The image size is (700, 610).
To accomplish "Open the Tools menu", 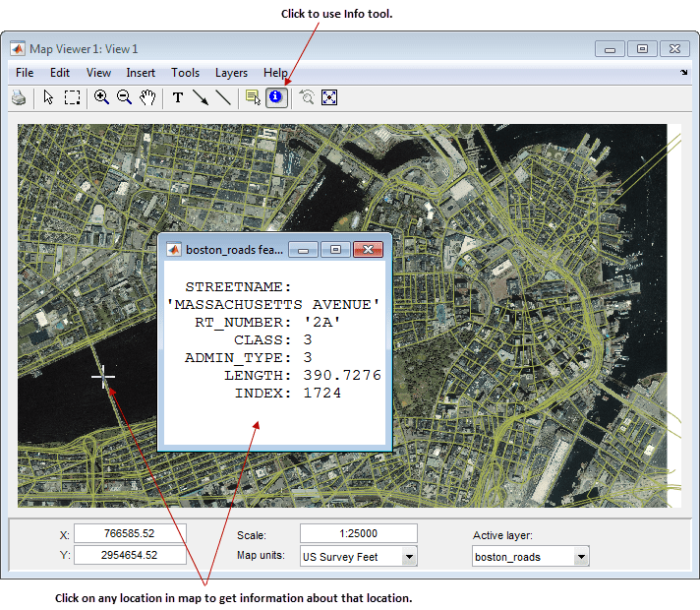I will (185, 73).
